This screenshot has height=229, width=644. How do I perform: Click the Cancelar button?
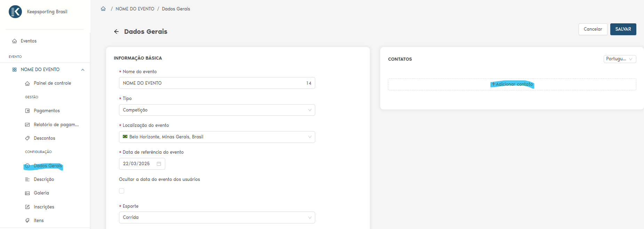click(x=593, y=29)
